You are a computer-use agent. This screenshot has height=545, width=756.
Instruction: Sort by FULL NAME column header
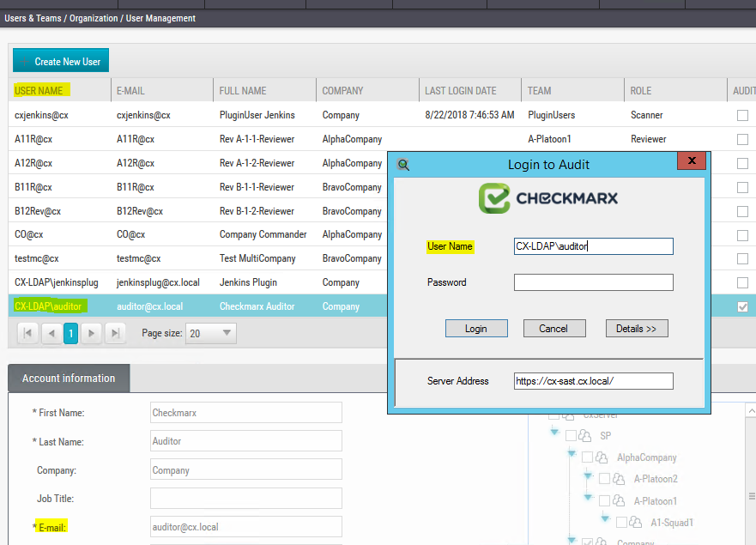pyautogui.click(x=243, y=91)
